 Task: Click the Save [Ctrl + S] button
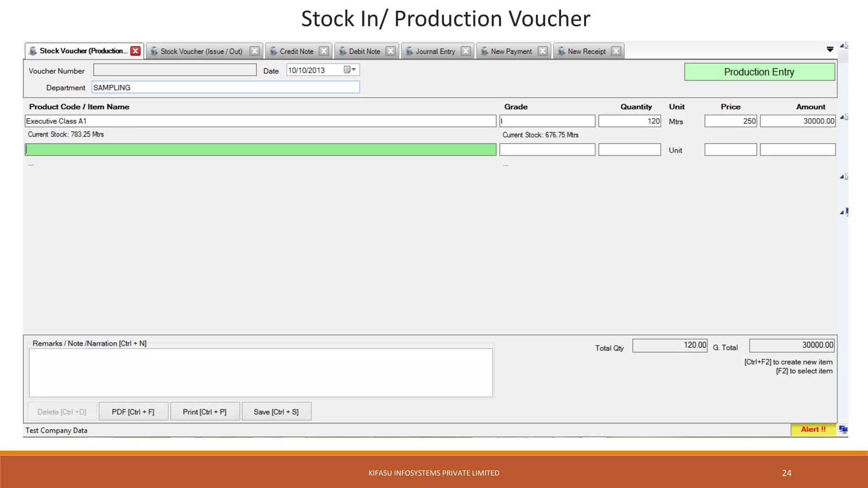point(276,411)
